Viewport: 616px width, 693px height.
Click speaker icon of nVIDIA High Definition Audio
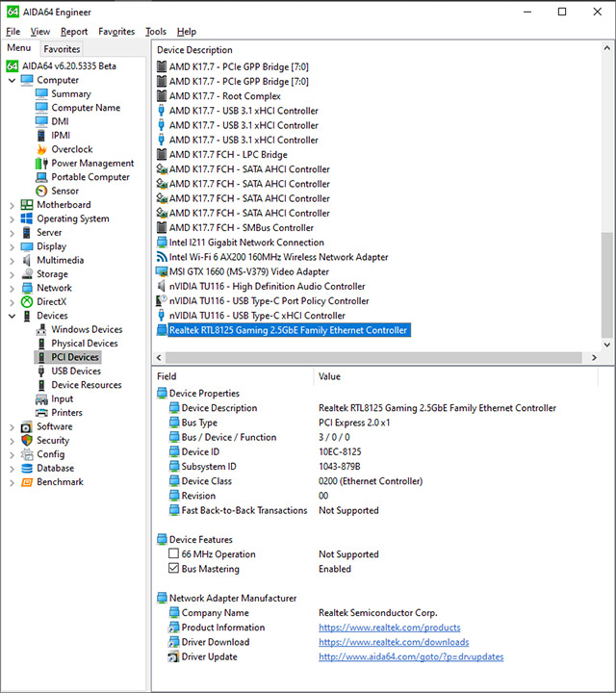tap(162, 286)
